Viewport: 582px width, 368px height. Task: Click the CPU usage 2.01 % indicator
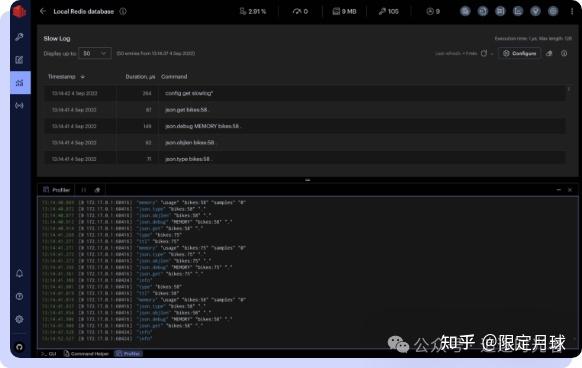point(253,12)
